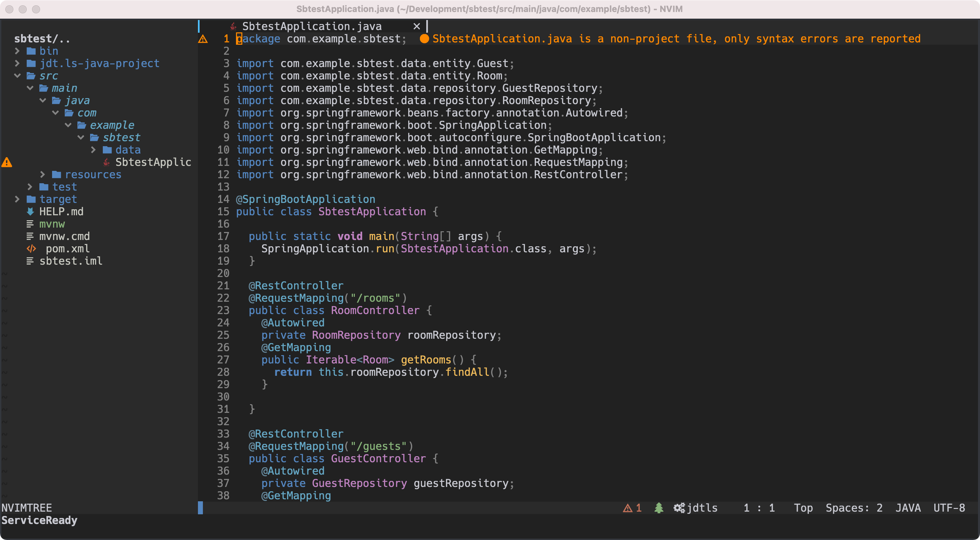The height and width of the screenshot is (540, 980).
Task: Click the Top scroll position indicator
Action: (803, 508)
